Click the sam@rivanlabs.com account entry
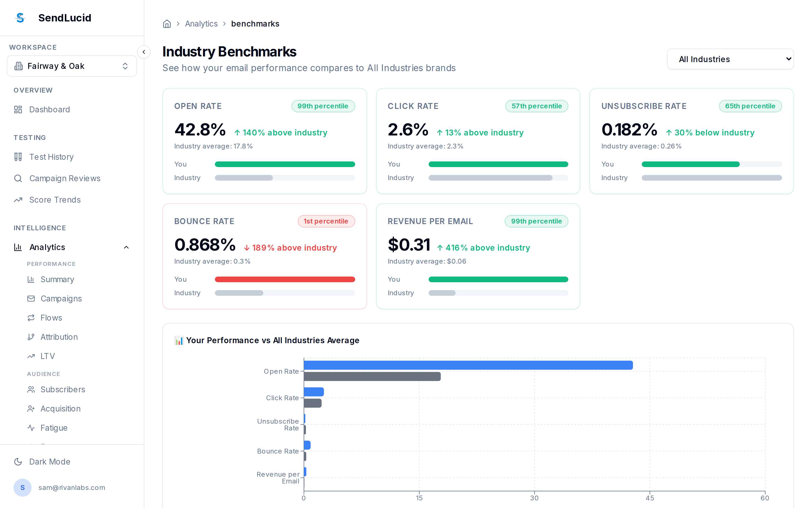The width and height of the screenshot is (812, 508). coord(72,487)
